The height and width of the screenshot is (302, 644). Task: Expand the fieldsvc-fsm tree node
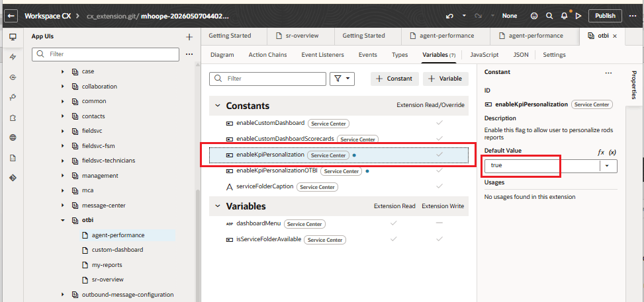point(63,146)
